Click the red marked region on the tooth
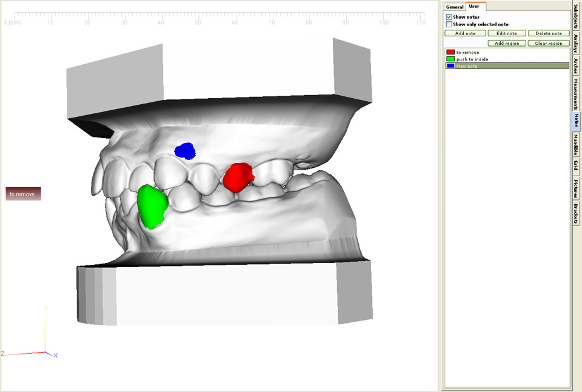 pyautogui.click(x=238, y=178)
